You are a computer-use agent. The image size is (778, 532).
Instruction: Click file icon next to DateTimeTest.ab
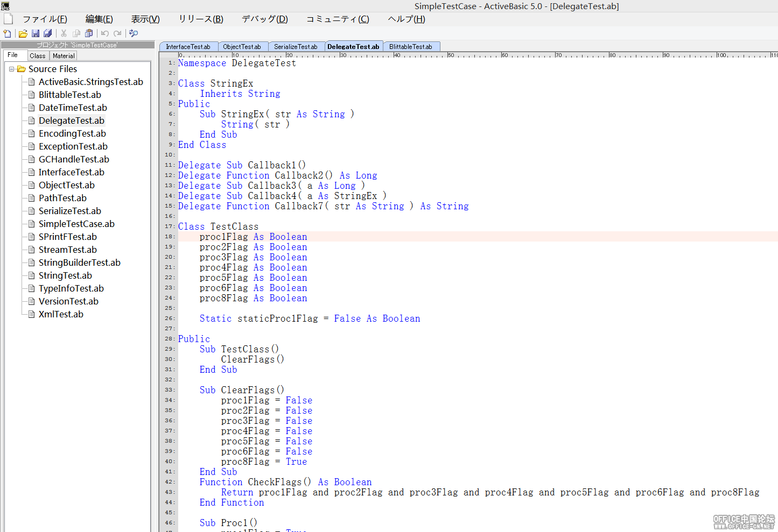32,108
